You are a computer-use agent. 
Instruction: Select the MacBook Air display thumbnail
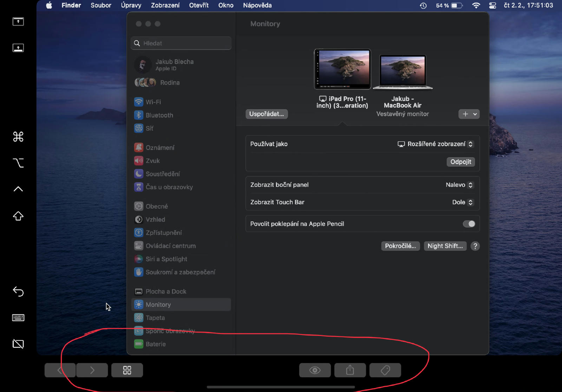[403, 72]
